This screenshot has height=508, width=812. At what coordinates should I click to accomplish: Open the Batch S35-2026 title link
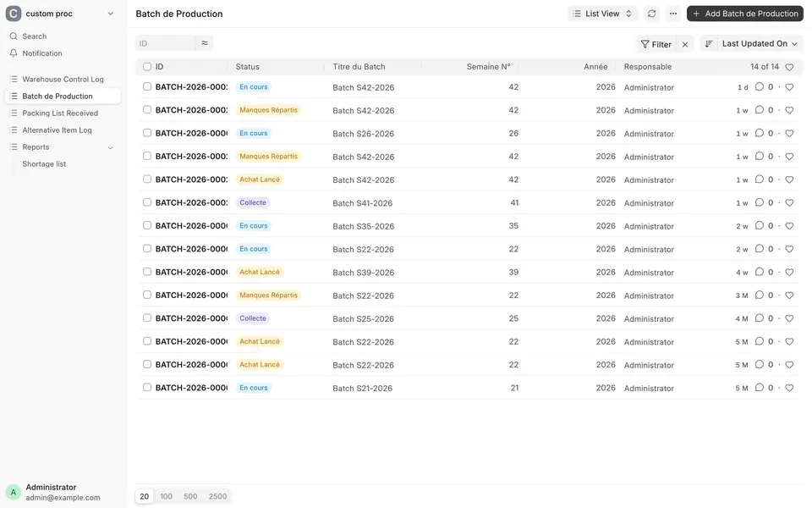pos(363,227)
